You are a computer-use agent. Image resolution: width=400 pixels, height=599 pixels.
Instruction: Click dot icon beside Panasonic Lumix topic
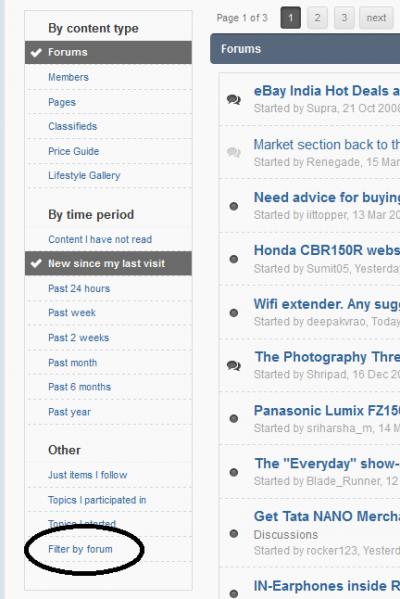(234, 419)
